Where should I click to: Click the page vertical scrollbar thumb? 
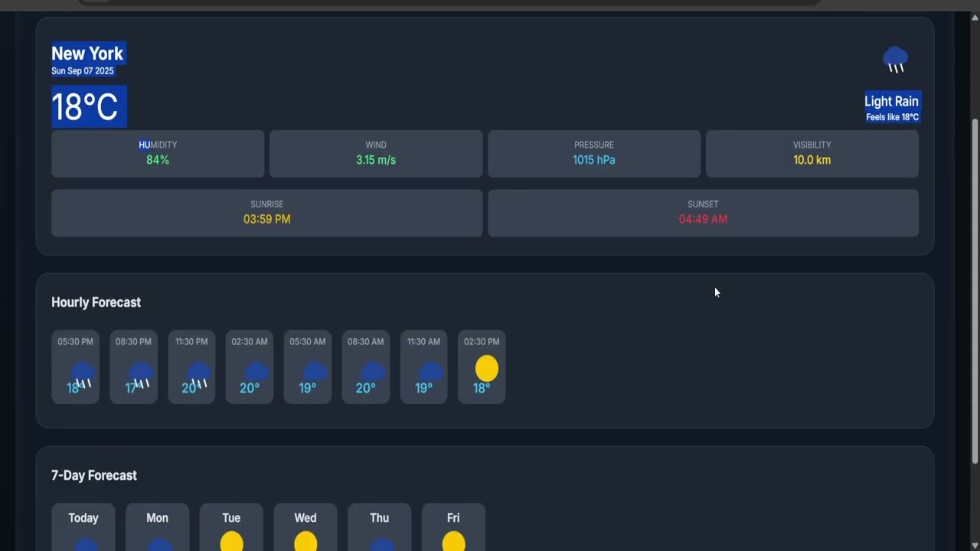975,291
